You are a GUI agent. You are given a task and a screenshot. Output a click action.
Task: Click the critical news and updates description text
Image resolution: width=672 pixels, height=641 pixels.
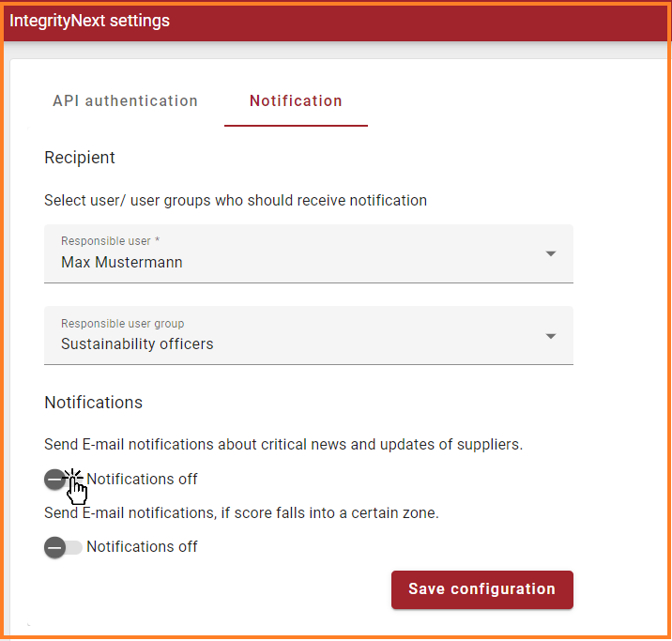pyautogui.click(x=283, y=444)
